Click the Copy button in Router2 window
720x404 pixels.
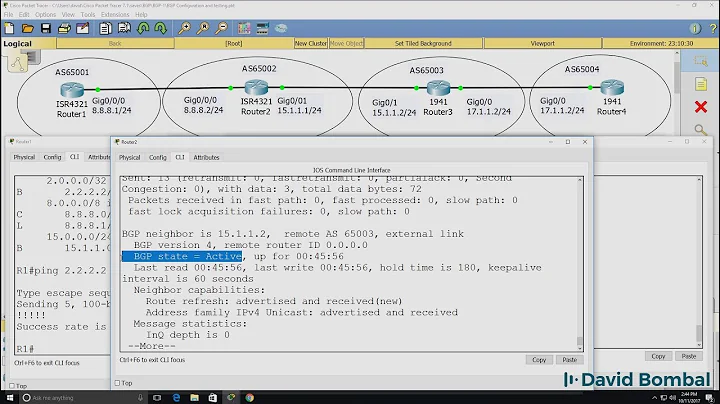539,360
